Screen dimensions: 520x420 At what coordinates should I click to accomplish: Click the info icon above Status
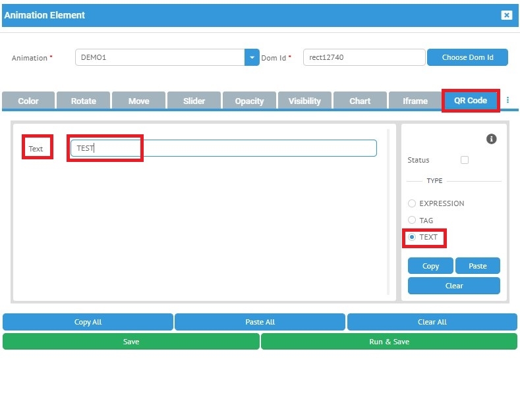[x=491, y=139]
